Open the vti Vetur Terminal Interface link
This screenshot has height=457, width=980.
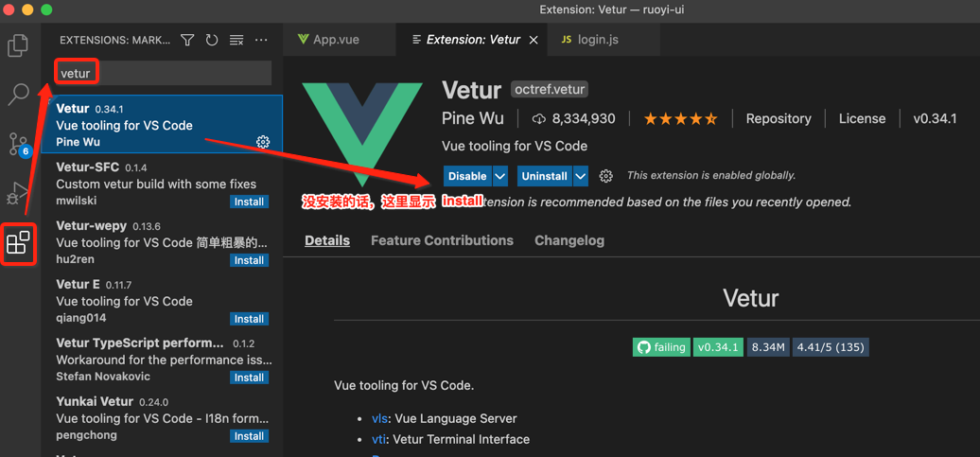point(378,439)
